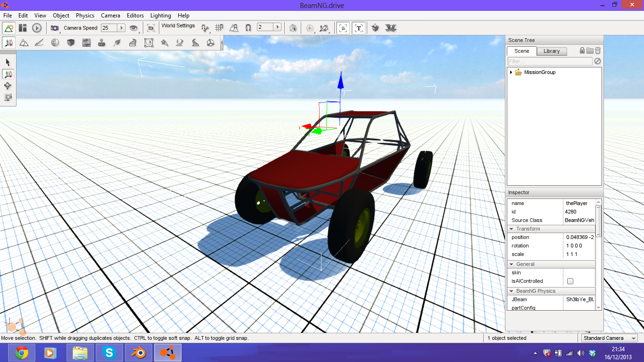This screenshot has width=644, height=362.
Task: Add a new folder in Scene Tree
Action: point(590,51)
